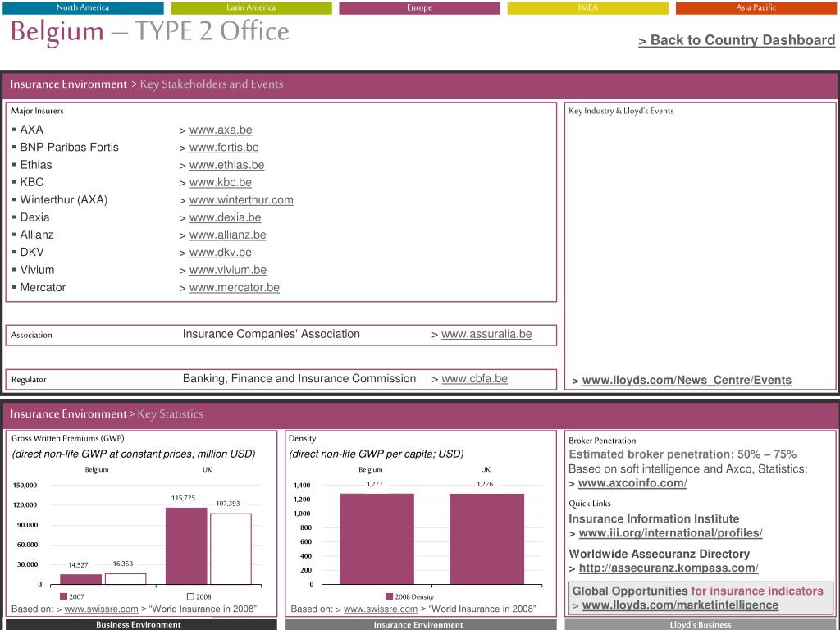Open the assecuranz.kompass.com directory link
This screenshot has width=840, height=630.
click(x=669, y=568)
